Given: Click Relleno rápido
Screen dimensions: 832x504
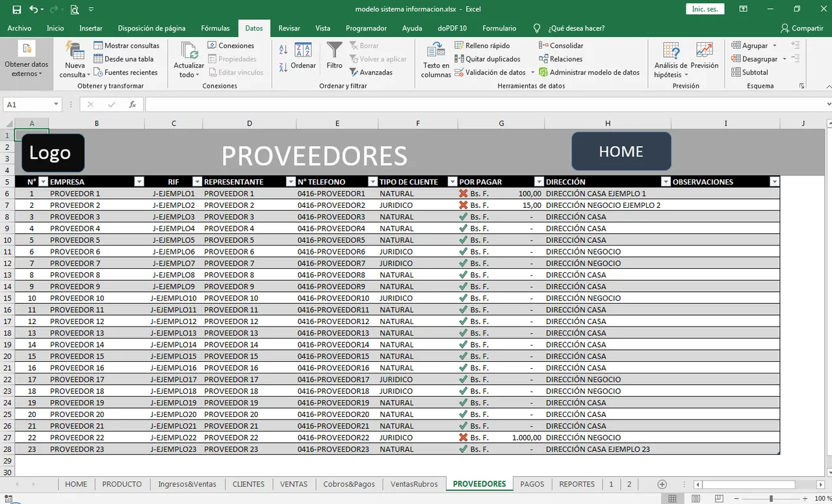Looking at the screenshot, I should click(x=482, y=45).
